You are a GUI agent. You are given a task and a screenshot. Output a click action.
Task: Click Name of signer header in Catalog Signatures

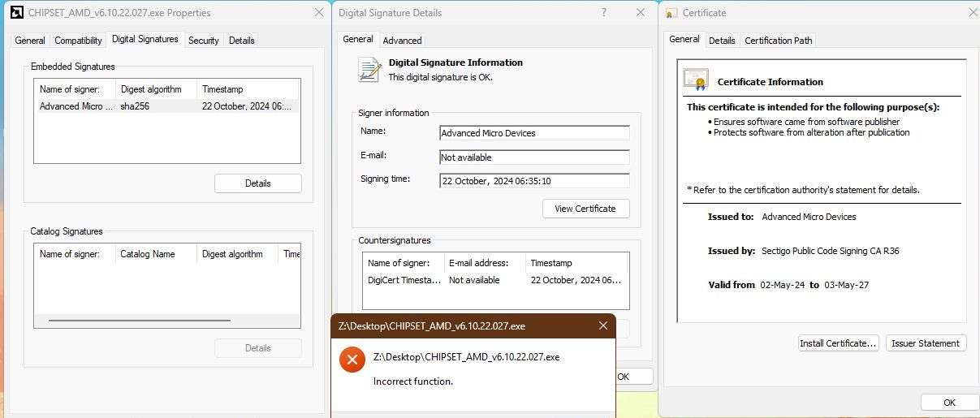(x=75, y=254)
